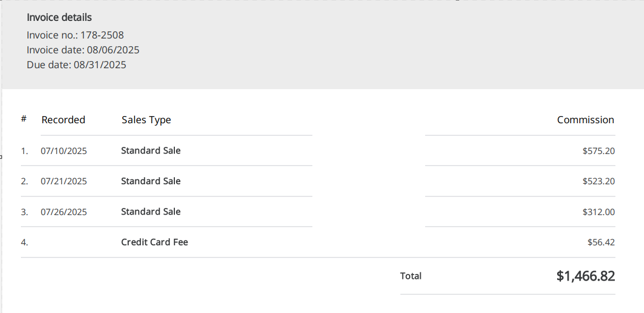Image resolution: width=644 pixels, height=313 pixels.
Task: Select the $312.00 commission amount
Action: [x=598, y=212]
